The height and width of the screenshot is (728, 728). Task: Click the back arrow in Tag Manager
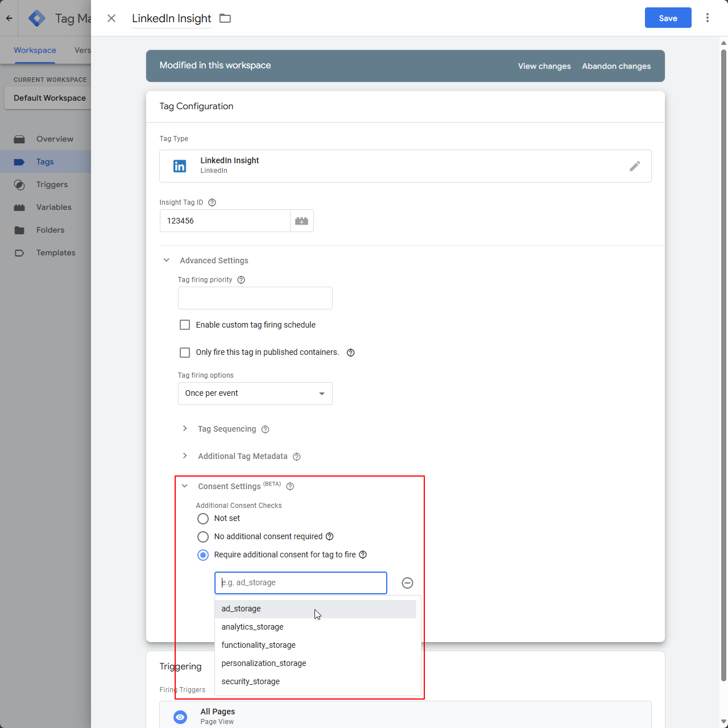9,18
